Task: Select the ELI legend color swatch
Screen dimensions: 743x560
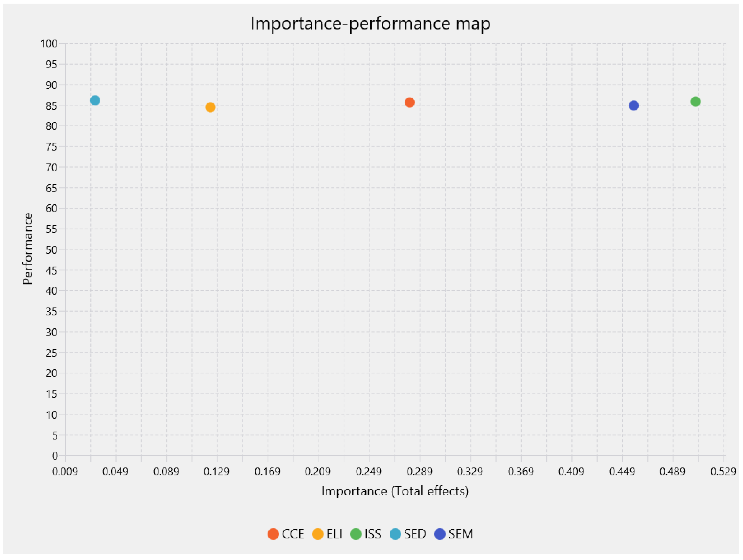Action: (318, 534)
